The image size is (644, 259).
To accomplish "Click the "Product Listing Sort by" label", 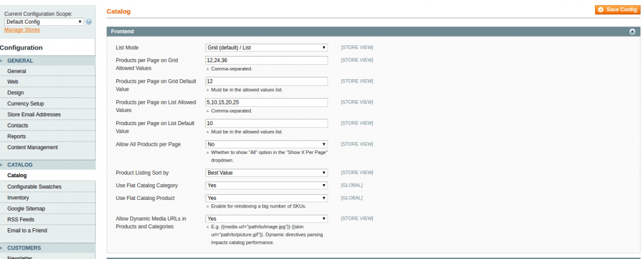I will (x=142, y=173).
